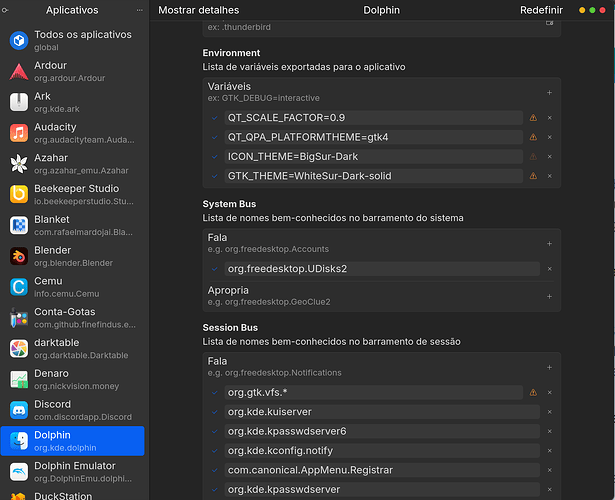Screen dimensions: 615x500
Task: Add System Bus Fala name with plus
Action: pyautogui.click(x=549, y=244)
